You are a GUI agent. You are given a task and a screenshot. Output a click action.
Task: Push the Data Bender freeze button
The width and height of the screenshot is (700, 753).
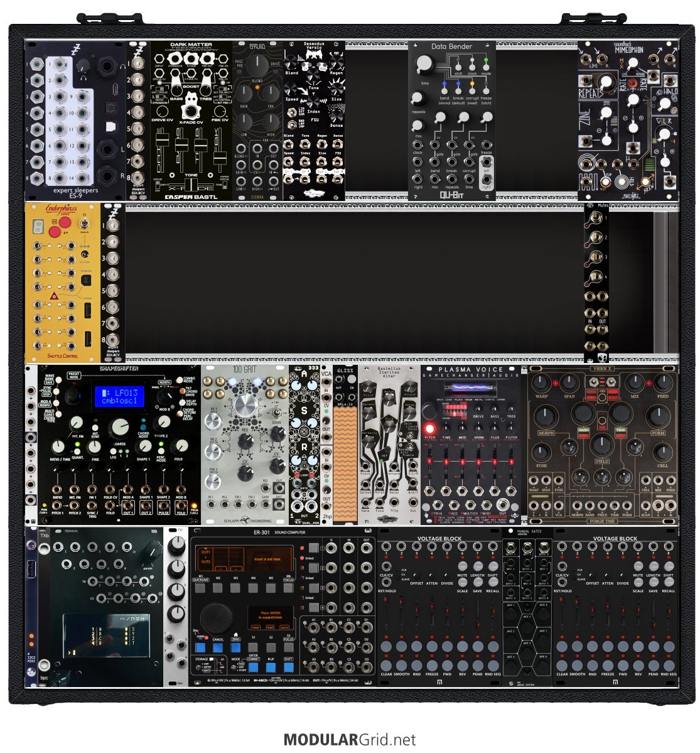pyautogui.click(x=486, y=90)
